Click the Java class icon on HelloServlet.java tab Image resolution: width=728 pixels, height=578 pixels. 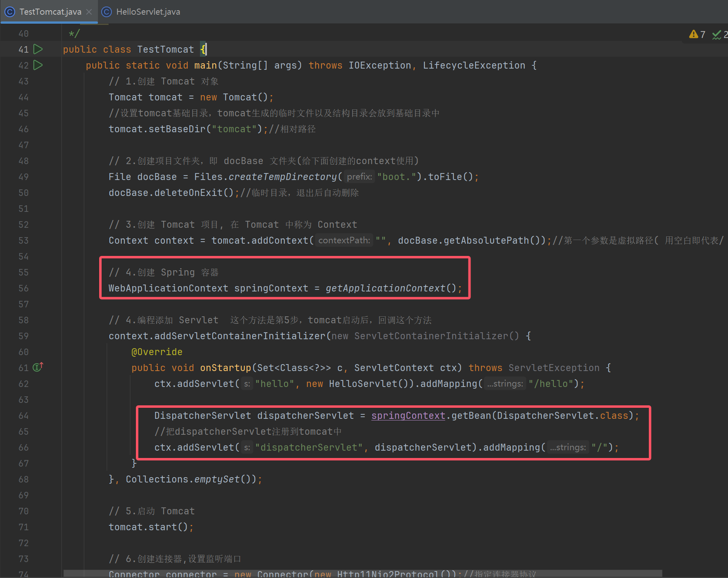[107, 12]
